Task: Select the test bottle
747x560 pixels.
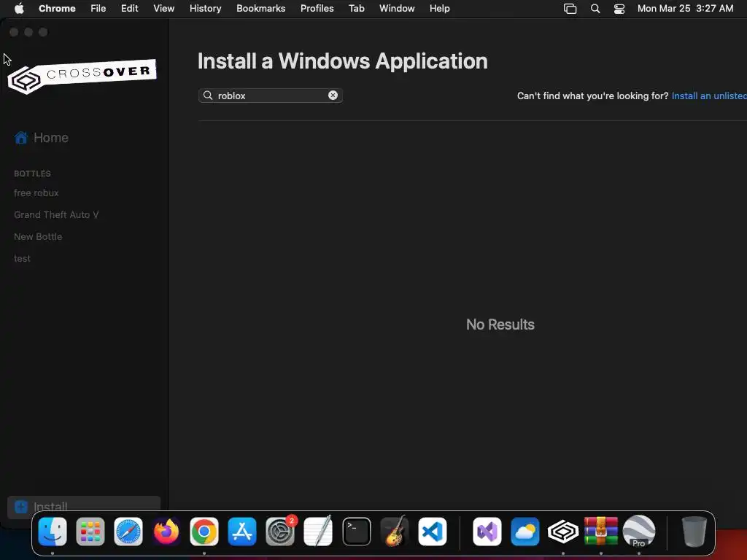Action: (22, 259)
